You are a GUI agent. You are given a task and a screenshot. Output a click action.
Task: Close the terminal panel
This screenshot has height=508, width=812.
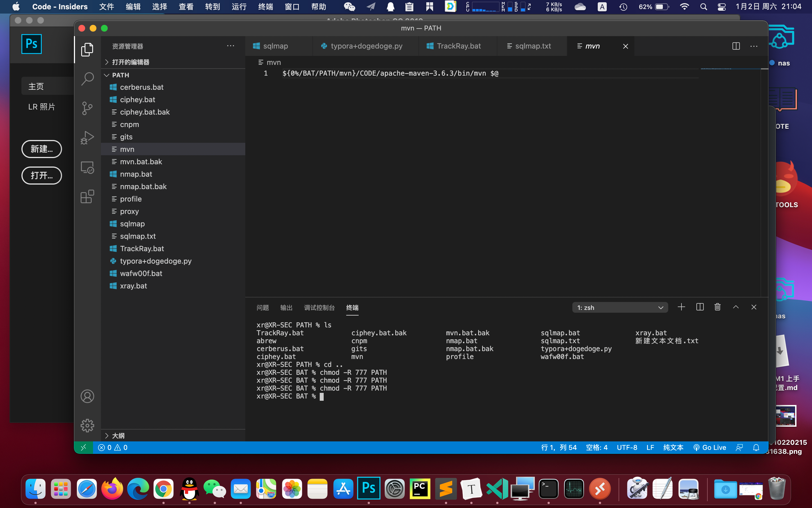754,307
